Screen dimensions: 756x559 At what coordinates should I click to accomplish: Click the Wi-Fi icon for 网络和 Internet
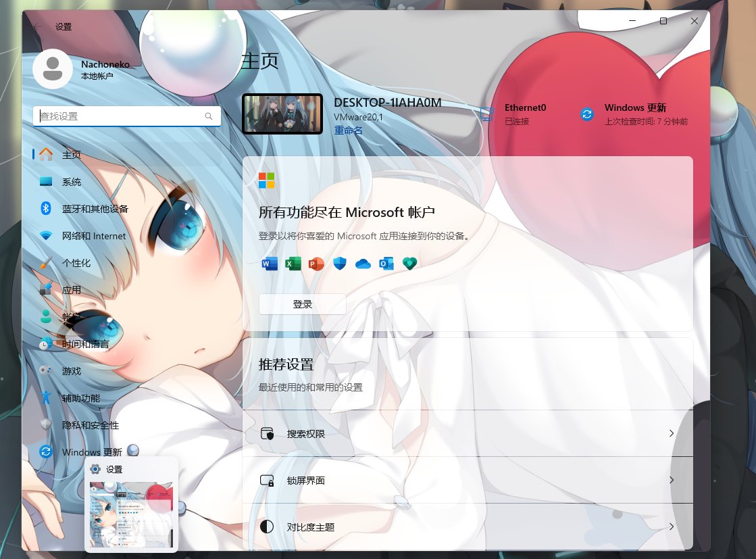[46, 236]
